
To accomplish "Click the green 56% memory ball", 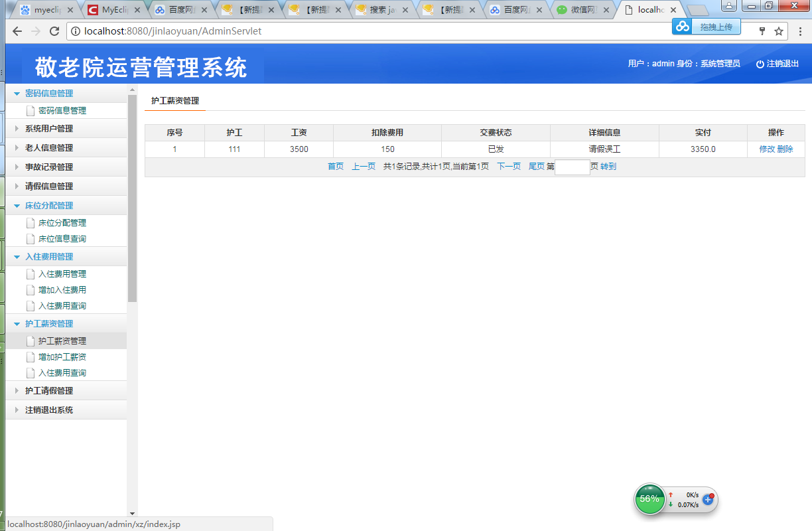I will 649,498.
